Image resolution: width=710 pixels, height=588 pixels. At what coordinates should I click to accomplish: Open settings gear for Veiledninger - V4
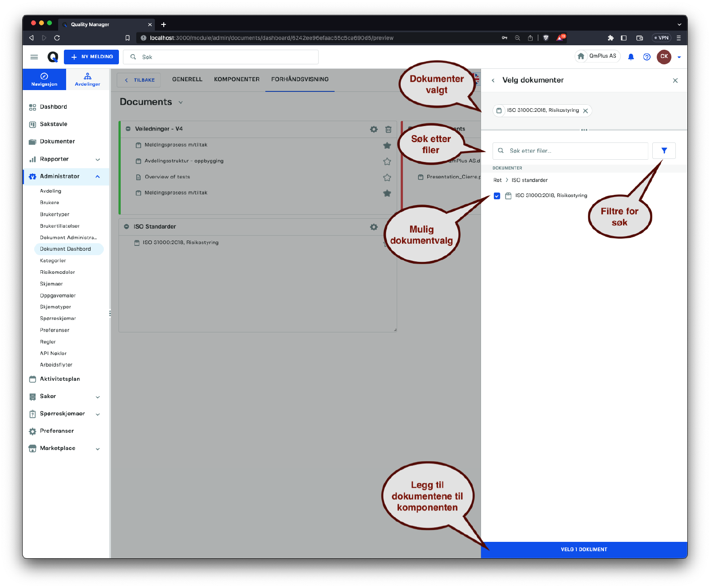(x=374, y=129)
